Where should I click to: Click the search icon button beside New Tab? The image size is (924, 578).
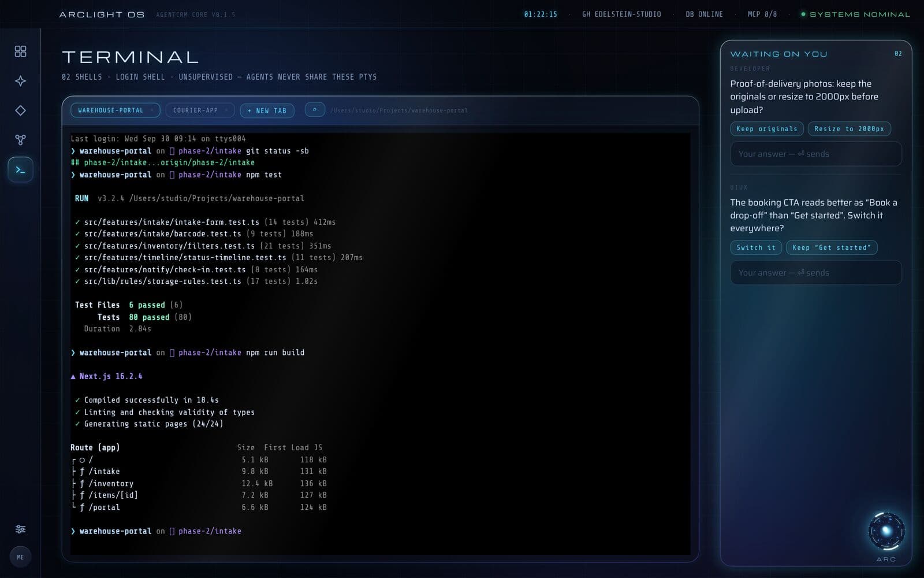tap(315, 110)
